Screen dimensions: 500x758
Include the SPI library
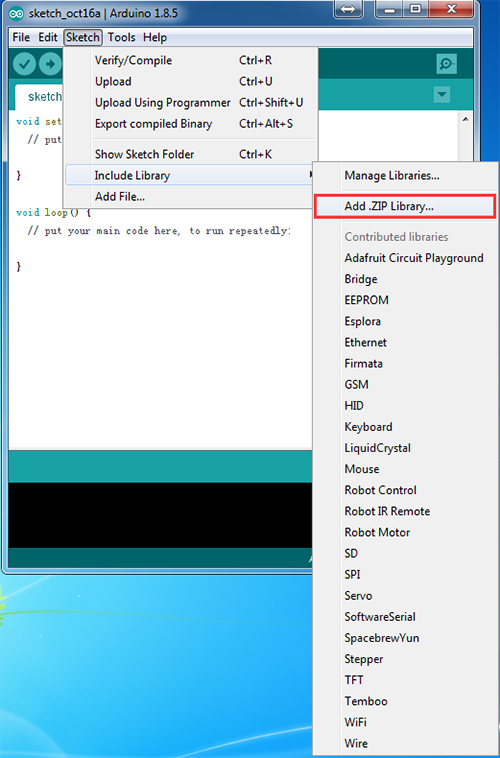pos(405,574)
